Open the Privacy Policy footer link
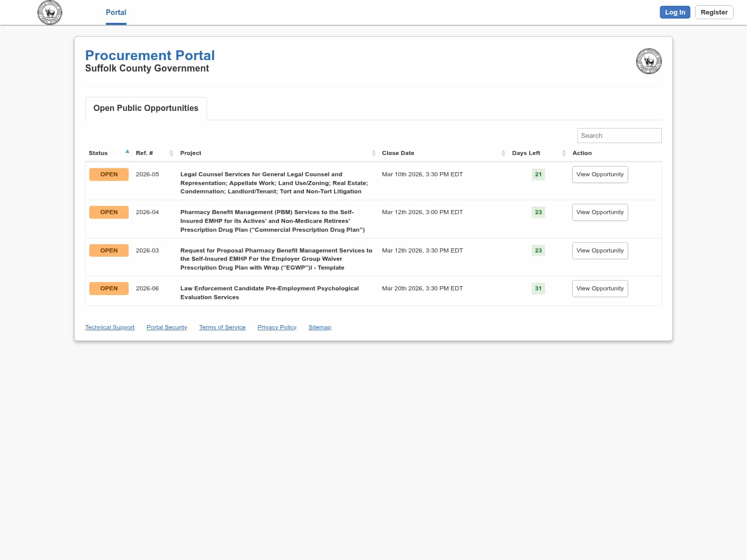This screenshot has width=747, height=560. pyautogui.click(x=276, y=328)
